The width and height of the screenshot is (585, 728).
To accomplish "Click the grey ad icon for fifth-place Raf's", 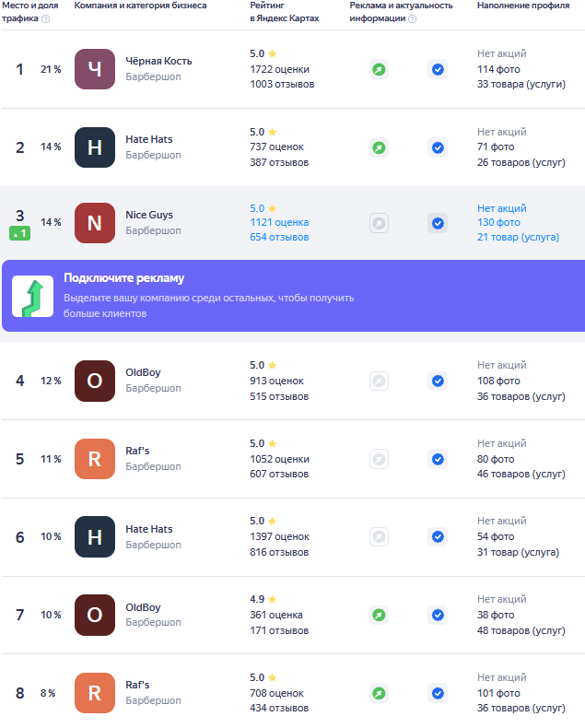I will click(379, 459).
